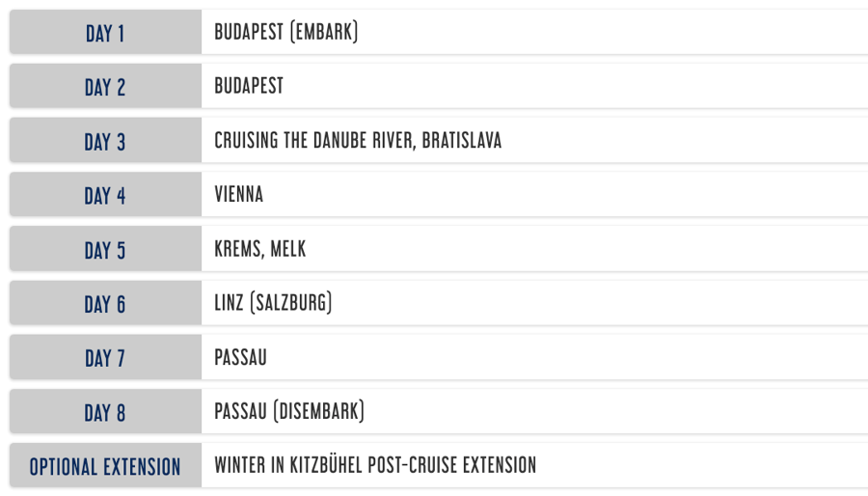The width and height of the screenshot is (868, 496).
Task: Click the Vienna destination entry
Action: [x=238, y=195]
